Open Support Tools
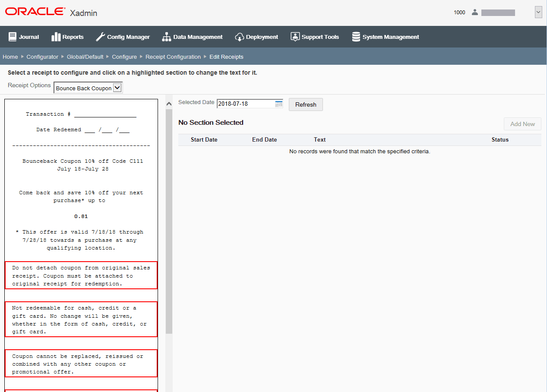This screenshot has height=392, width=547. (315, 37)
